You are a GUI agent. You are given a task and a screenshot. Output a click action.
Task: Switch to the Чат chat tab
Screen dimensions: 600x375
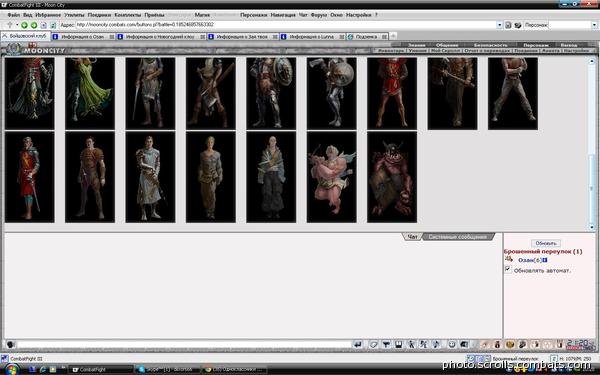(x=412, y=237)
